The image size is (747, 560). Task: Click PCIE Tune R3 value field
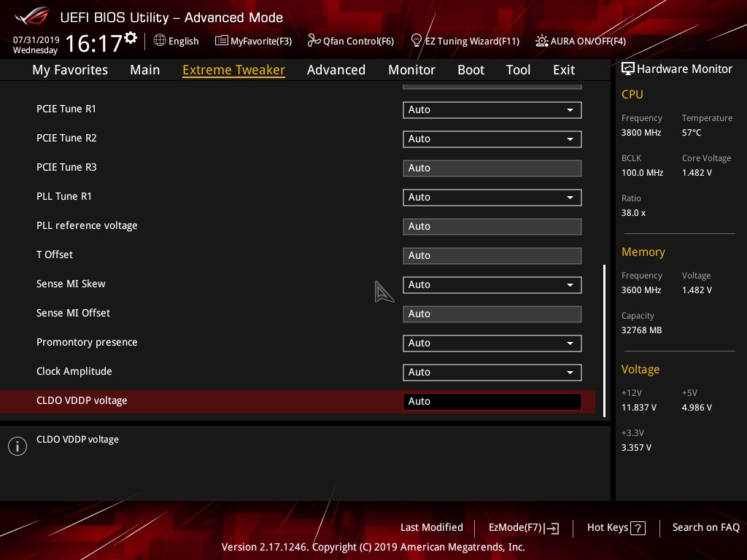[492, 168]
